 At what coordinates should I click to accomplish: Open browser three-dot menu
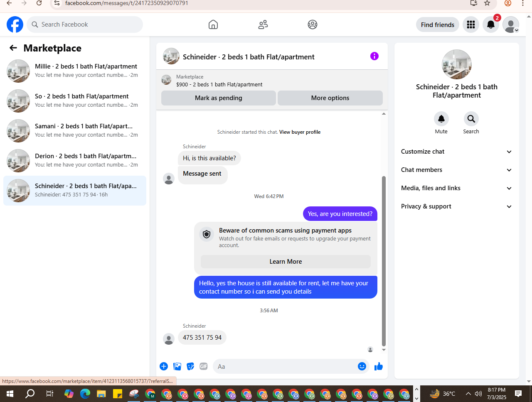(523, 3)
